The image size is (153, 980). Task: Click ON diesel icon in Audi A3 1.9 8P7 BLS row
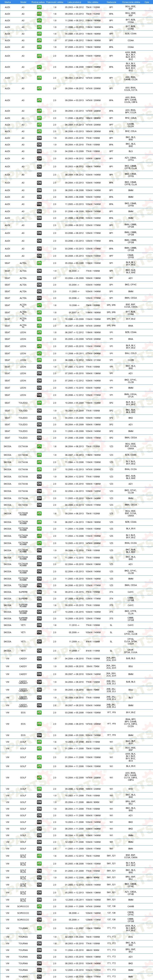pos(39,151)
